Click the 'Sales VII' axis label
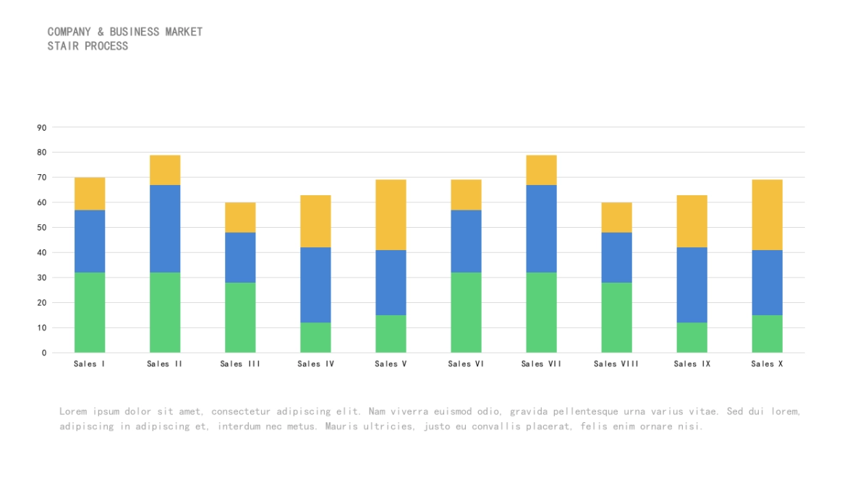 coord(541,364)
